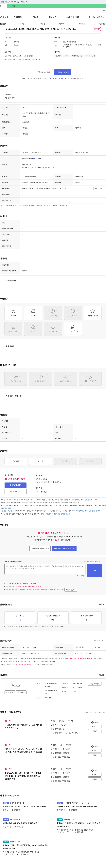
Task: Select the 기타 screening step
Action: (x=90, y=461)
